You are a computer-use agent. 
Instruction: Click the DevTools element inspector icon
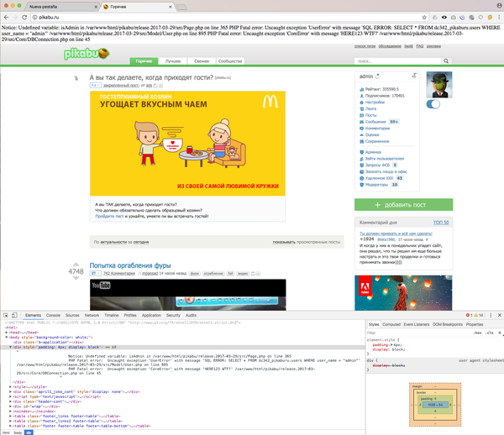(6, 315)
